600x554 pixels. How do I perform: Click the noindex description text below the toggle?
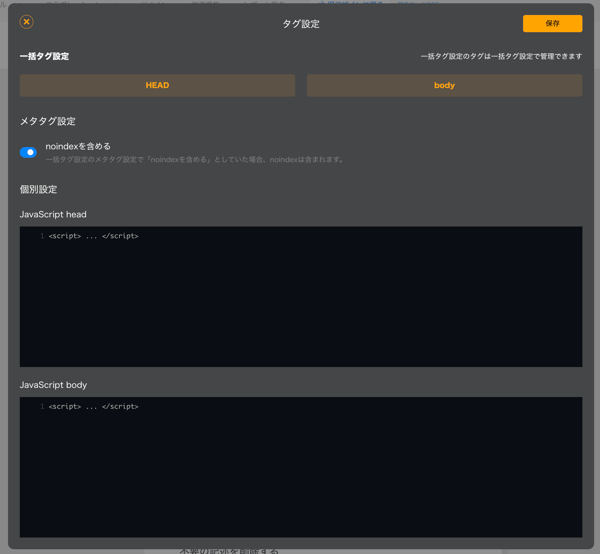(195, 160)
